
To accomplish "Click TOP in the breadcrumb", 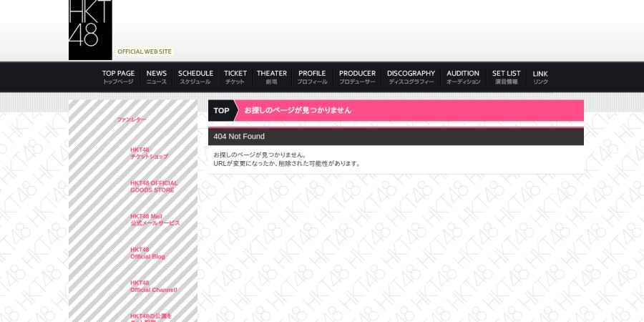I will tap(221, 110).
